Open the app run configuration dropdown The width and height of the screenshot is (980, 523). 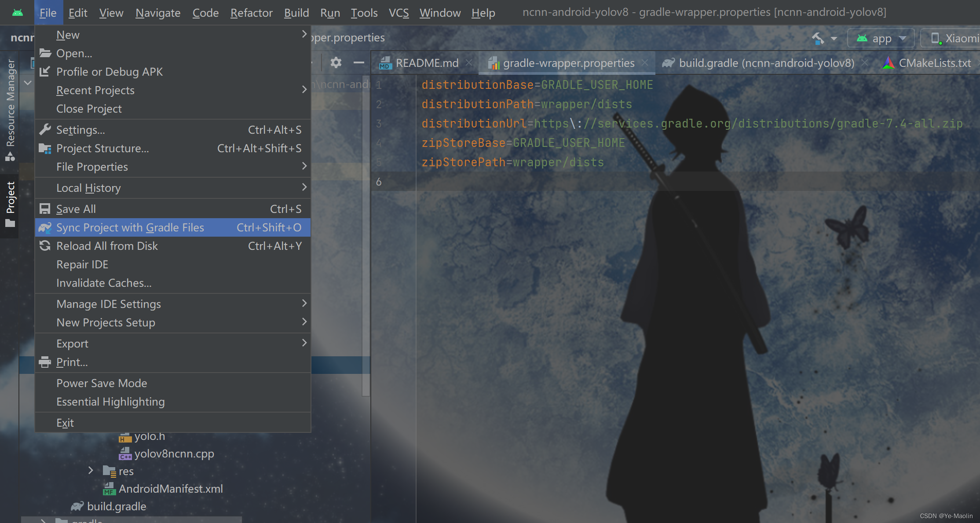coord(881,38)
